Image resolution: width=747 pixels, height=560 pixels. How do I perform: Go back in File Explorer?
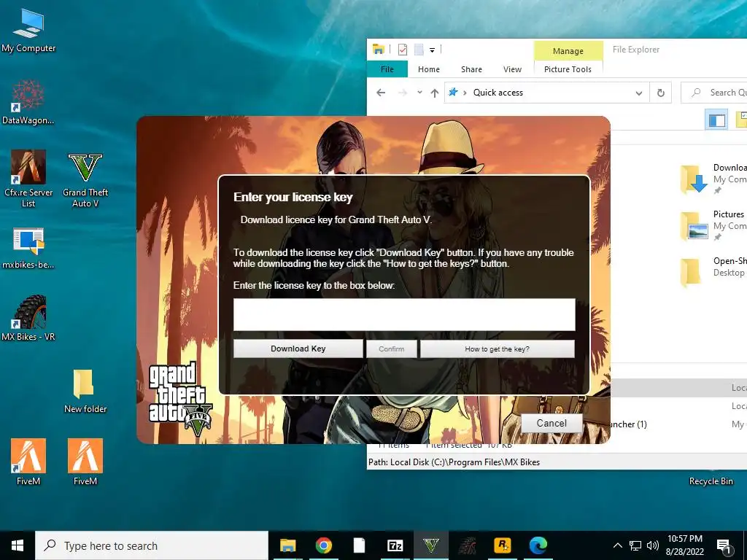[381, 93]
